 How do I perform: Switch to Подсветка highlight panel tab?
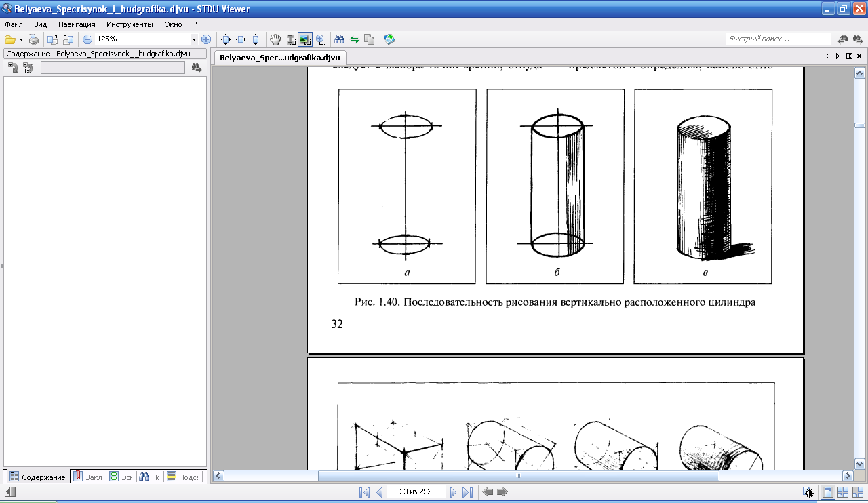184,477
